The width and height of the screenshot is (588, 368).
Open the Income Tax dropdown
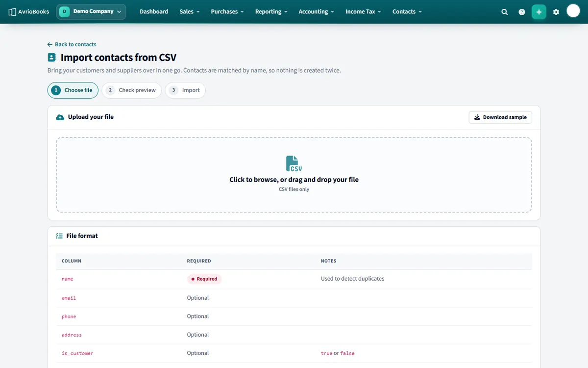tap(363, 11)
